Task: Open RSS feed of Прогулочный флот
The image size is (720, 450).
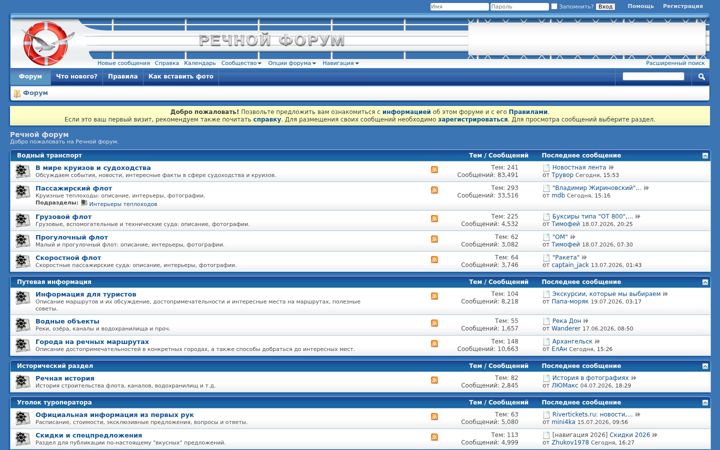Action: coord(434,239)
